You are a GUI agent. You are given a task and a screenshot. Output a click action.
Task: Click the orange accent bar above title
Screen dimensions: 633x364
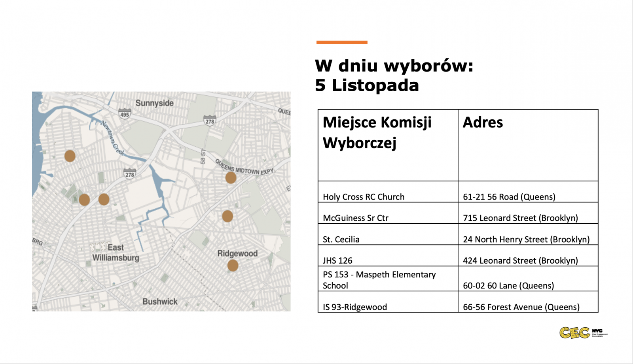[x=342, y=42]
